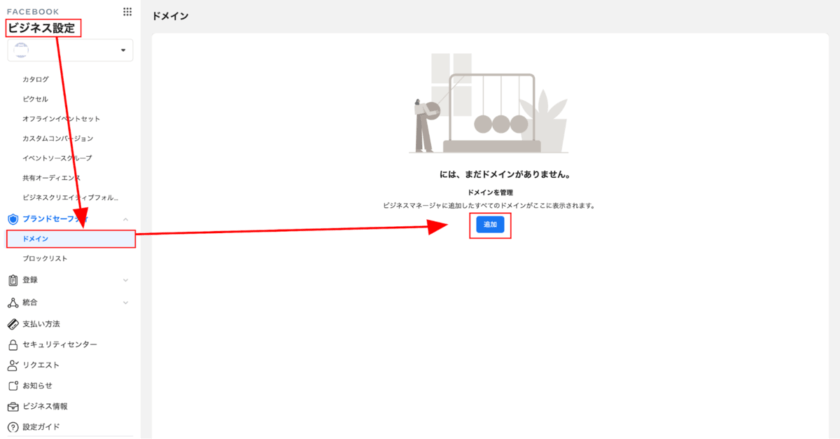840x439 pixels.
Task: Collapse the ブランドセーフティ section chevron
Action: (x=125, y=219)
